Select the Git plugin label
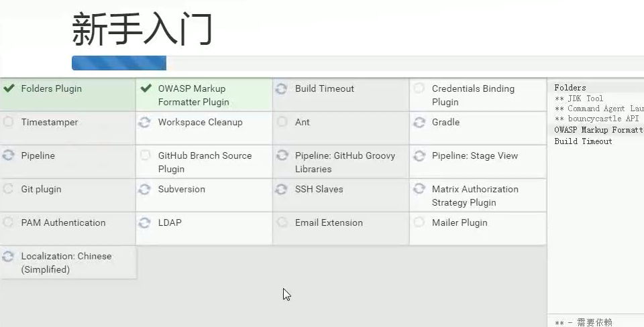This screenshot has height=327, width=644. click(x=41, y=189)
